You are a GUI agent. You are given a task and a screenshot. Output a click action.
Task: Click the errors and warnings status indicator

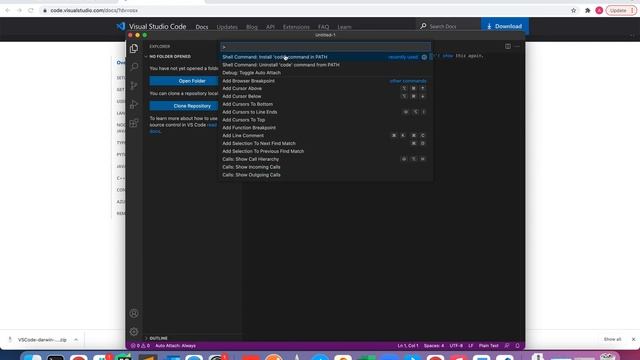tap(140, 346)
